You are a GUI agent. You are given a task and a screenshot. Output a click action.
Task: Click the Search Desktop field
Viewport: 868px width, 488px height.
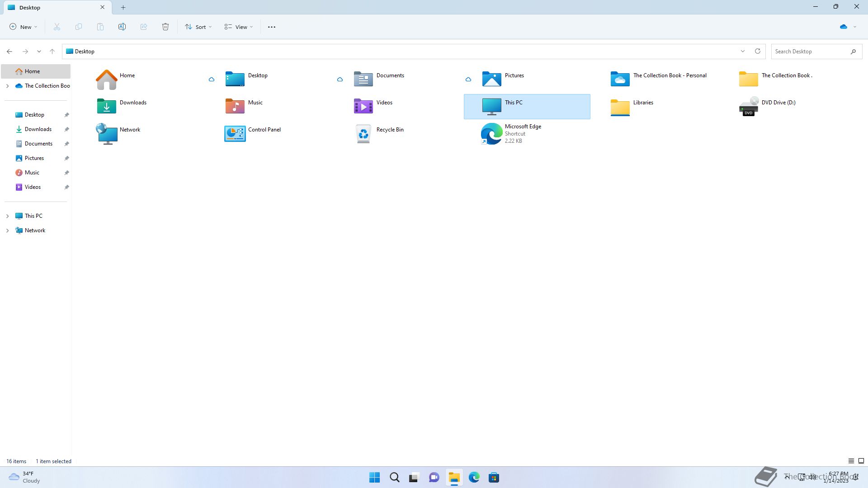pyautogui.click(x=809, y=52)
